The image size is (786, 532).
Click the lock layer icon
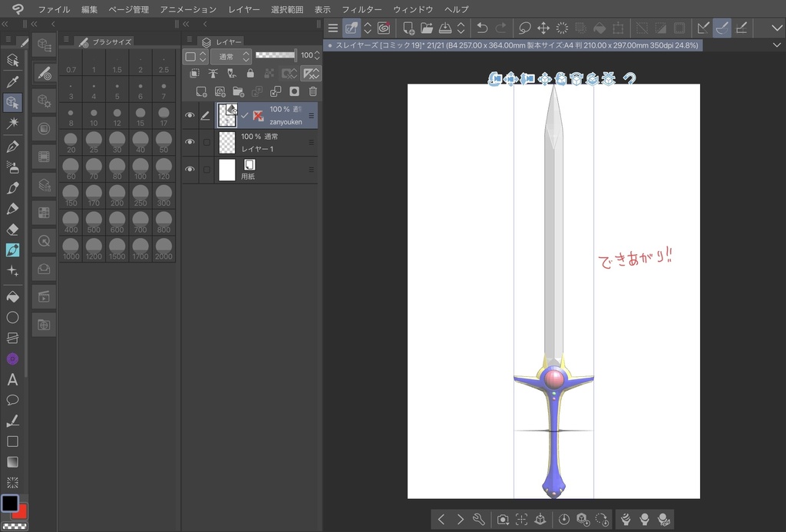[250, 74]
